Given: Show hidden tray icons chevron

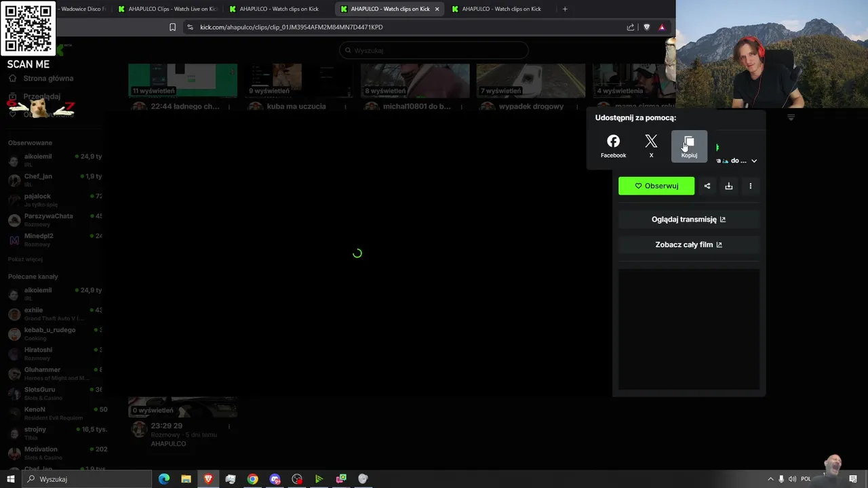Looking at the screenshot, I should pos(770,479).
